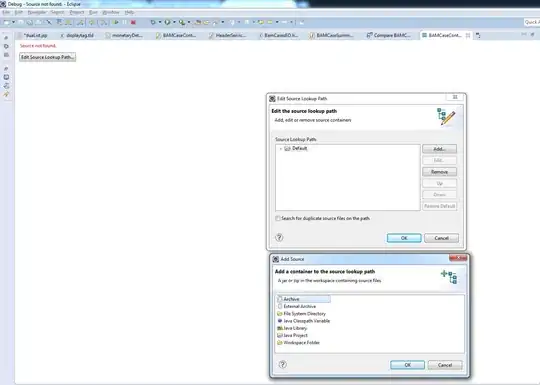Click the Resume debug toolbar icon
The width and height of the screenshot is (540, 385).
point(116,22)
